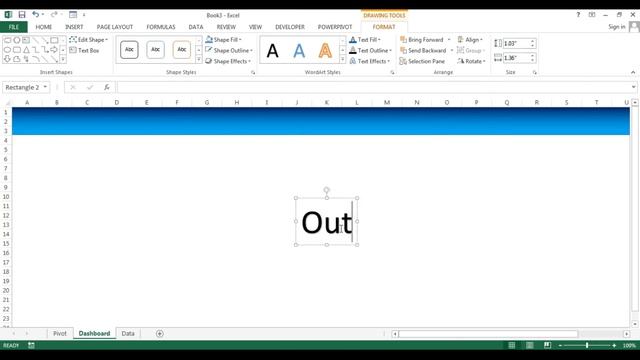The image size is (640, 360).
Task: Switch to Page Break Preview in status bar
Action: (547, 345)
